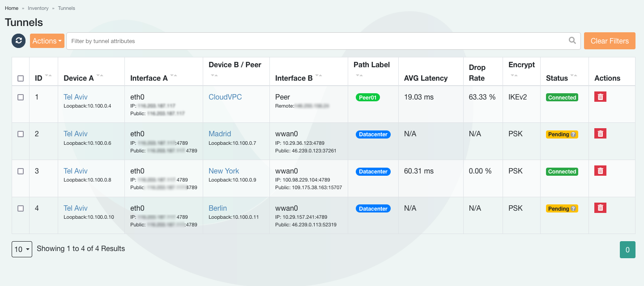Open the Actions dropdown
Image resolution: width=644 pixels, height=286 pixels.
(47, 41)
